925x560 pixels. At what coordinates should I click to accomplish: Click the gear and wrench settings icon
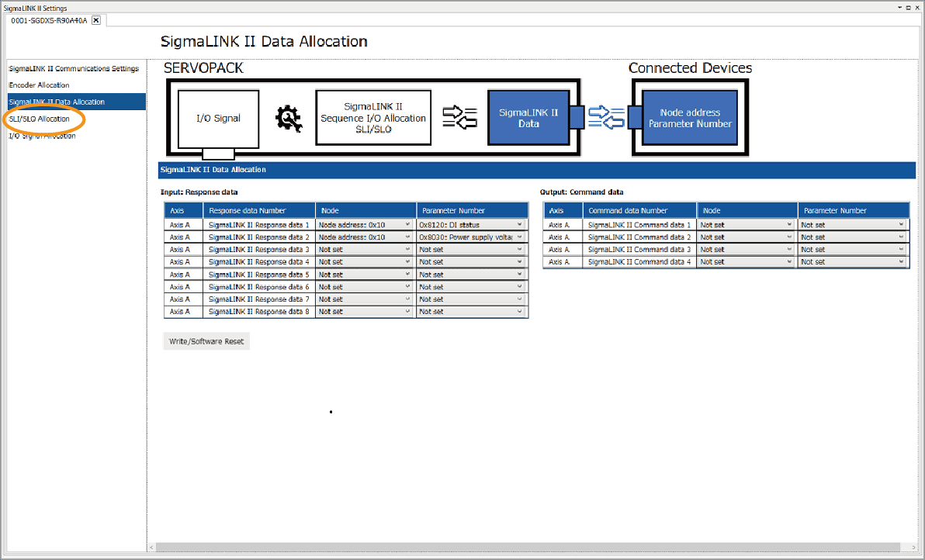coord(288,118)
